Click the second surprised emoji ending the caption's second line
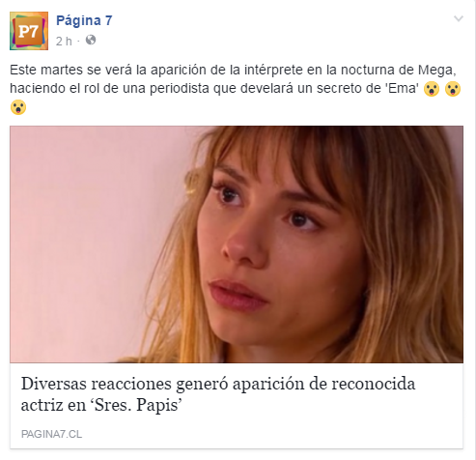 point(453,89)
